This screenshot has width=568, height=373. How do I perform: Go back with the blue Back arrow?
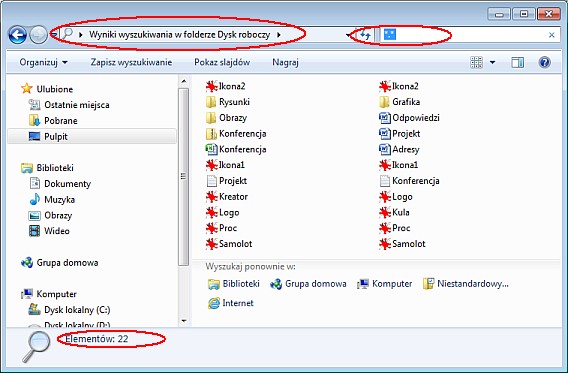point(17,35)
